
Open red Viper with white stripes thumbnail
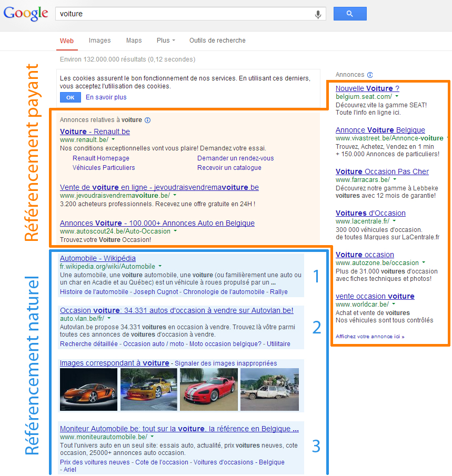tap(209, 390)
